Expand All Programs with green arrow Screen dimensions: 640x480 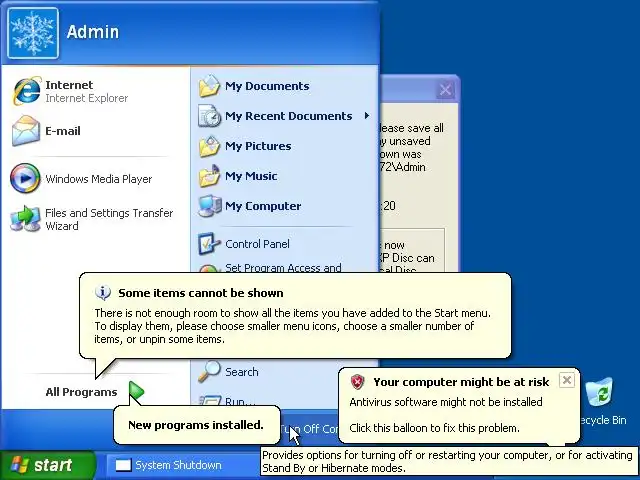(136, 391)
